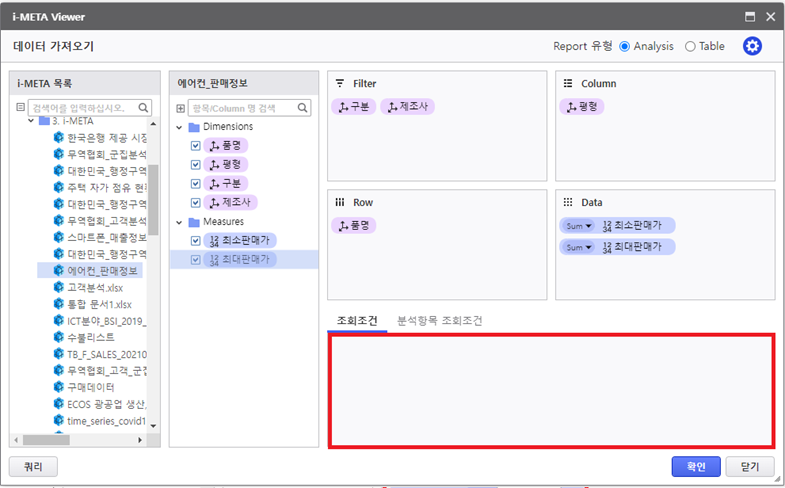The width and height of the screenshot is (785, 488).
Task: Click the search icon in i-META 목록
Action: click(143, 107)
